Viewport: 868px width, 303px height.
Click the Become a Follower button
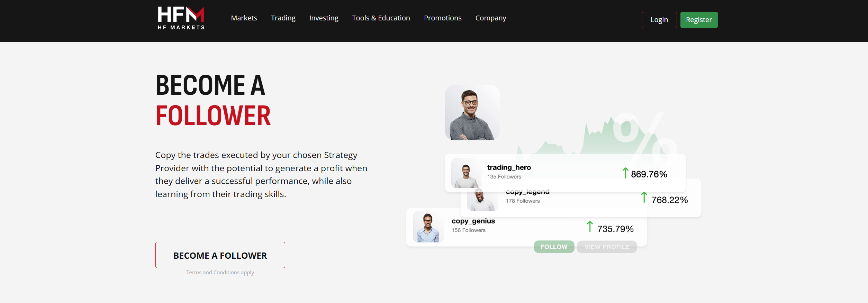[220, 255]
